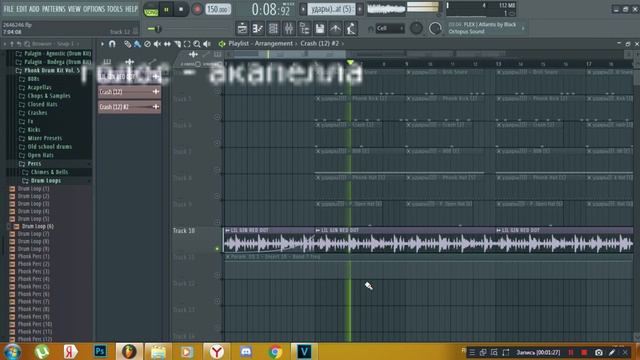This screenshot has width=640, height=360.
Task: Collapse the Drum Loops folder
Action: pyautogui.click(x=42, y=181)
